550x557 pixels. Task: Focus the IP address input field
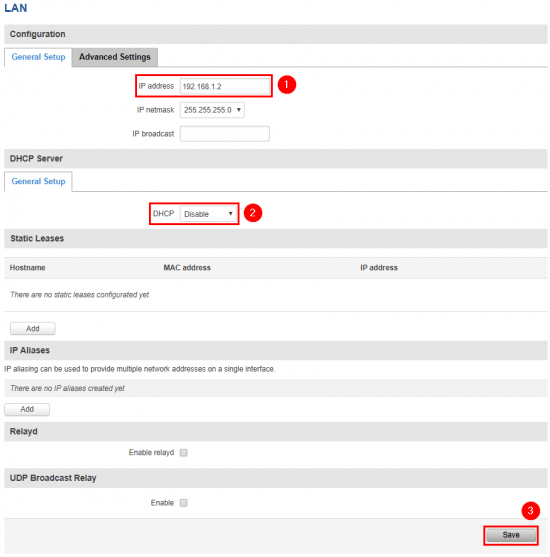pos(225,86)
